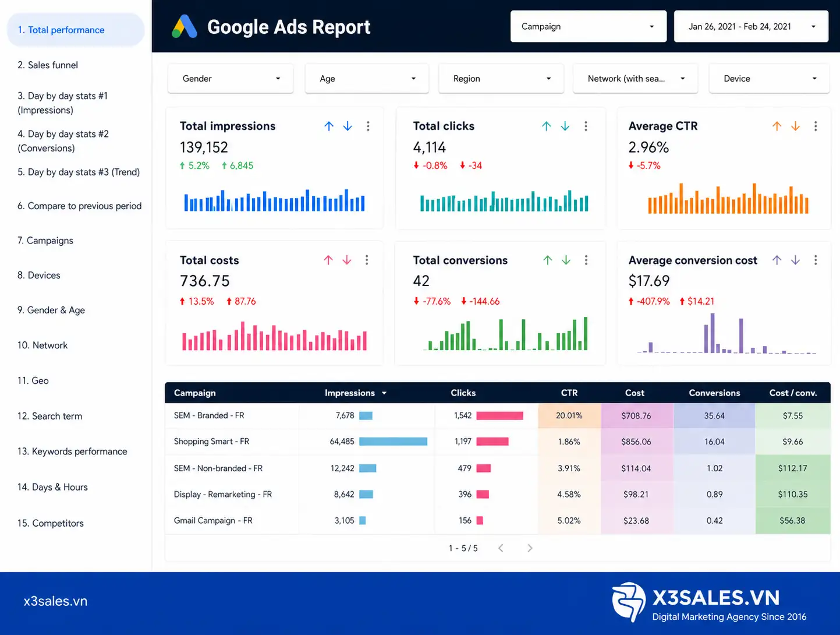
Task: Sort table by Clicks column header
Action: tap(463, 393)
